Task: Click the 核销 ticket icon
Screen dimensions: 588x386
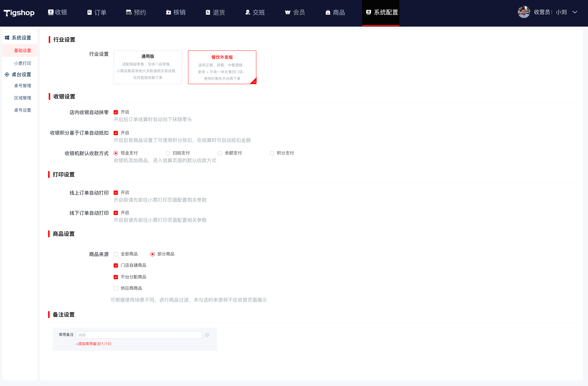Action: pyautogui.click(x=169, y=12)
